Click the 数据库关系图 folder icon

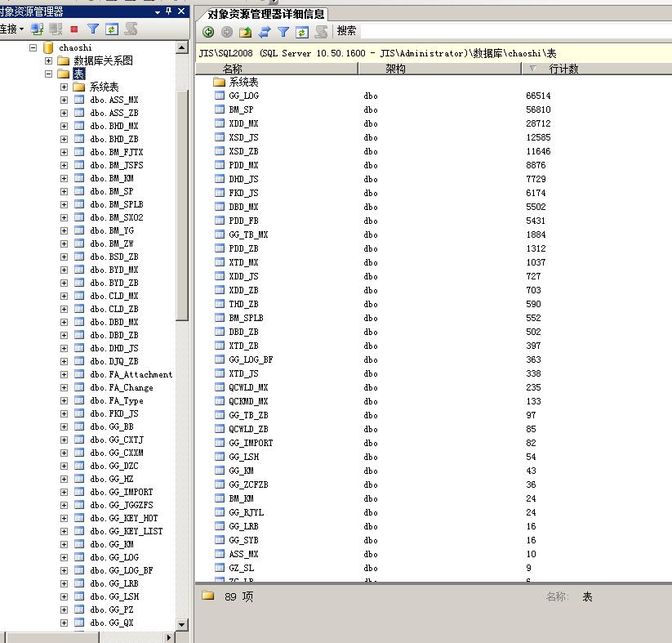click(64, 60)
